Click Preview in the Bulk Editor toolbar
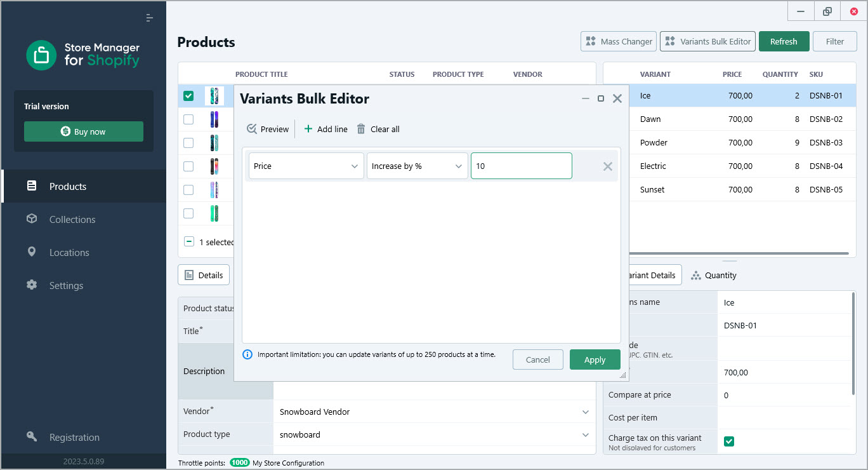This screenshot has width=868, height=470. [x=268, y=129]
